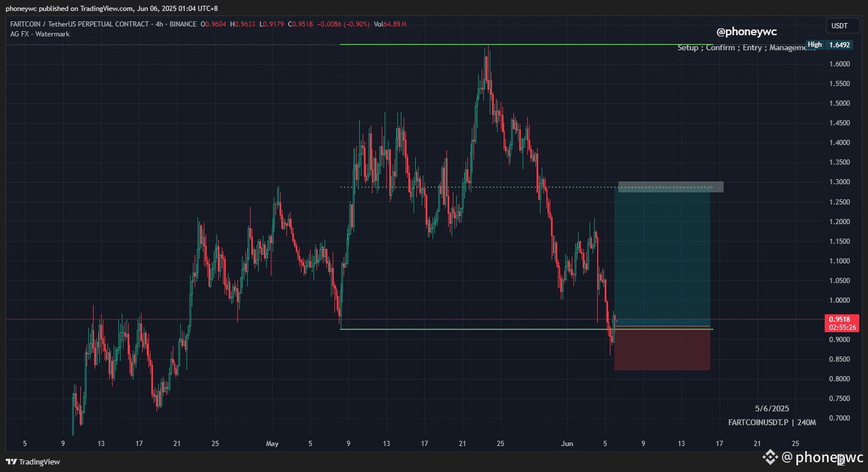The width and height of the screenshot is (868, 472).
Task: Click the 1.5500 price axis label
Action: pyautogui.click(x=840, y=84)
